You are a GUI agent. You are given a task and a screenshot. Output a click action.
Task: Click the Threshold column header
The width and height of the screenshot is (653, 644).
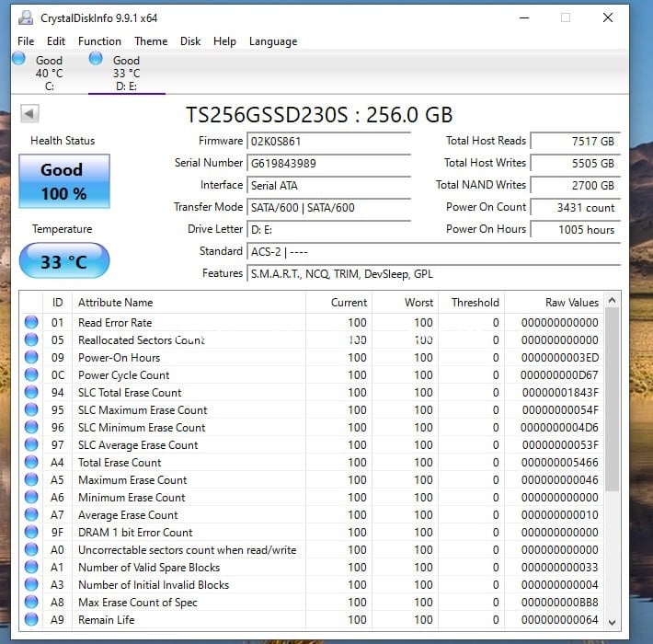pyautogui.click(x=471, y=303)
